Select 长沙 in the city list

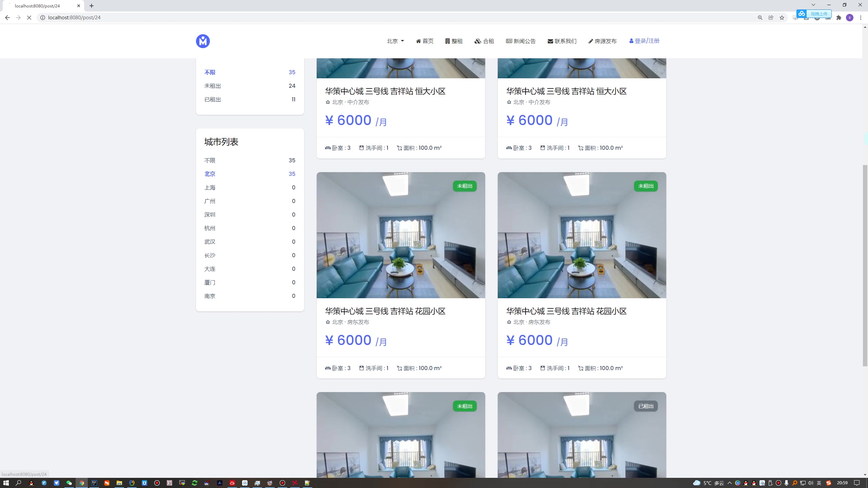pos(250,255)
